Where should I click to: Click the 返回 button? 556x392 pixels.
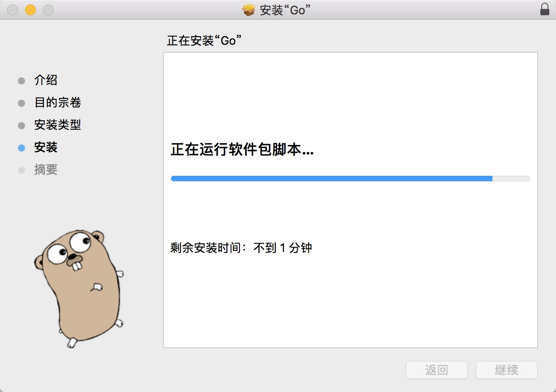click(x=437, y=370)
